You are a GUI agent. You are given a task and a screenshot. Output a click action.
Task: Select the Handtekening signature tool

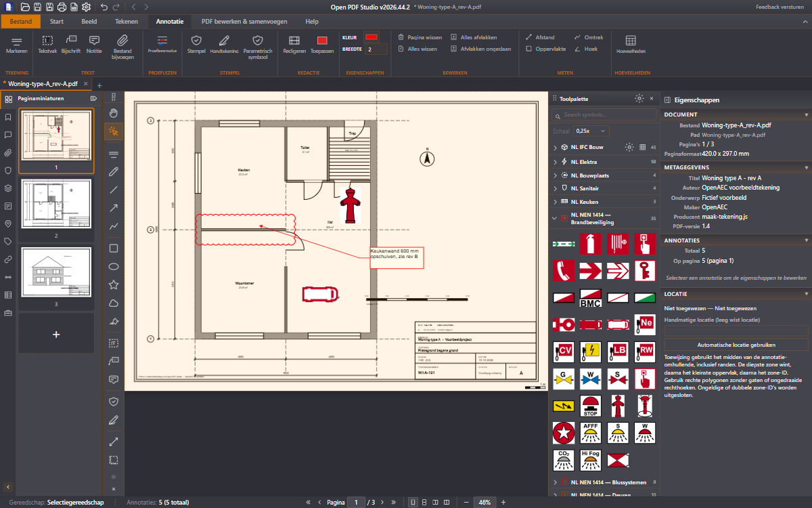tap(224, 45)
